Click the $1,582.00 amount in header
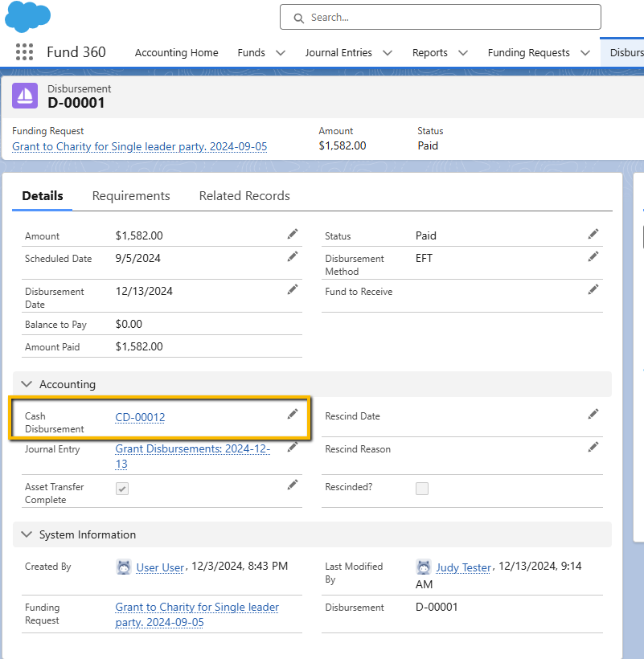 pos(343,145)
